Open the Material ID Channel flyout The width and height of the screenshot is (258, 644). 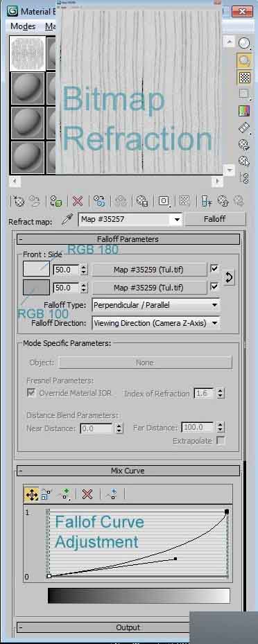(x=164, y=201)
